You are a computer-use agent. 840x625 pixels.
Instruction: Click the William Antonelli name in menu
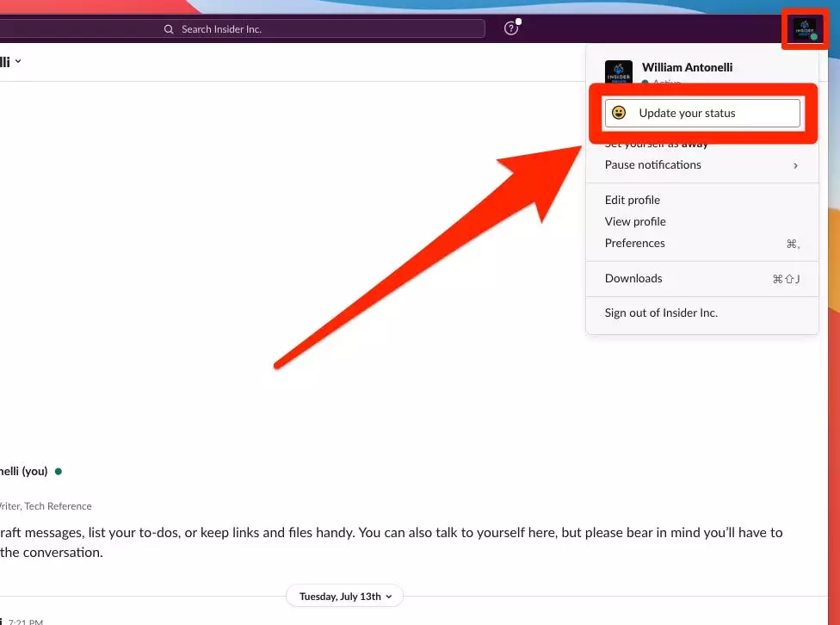pyautogui.click(x=688, y=67)
